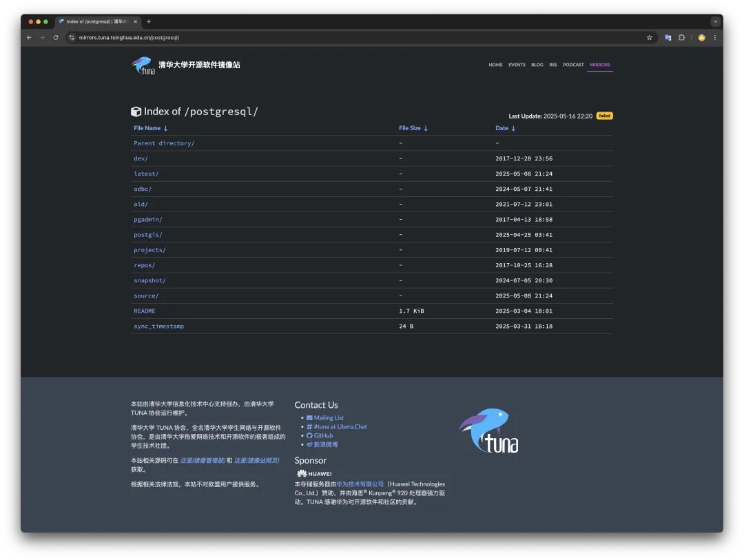Toggle the Date column sorting arrow
This screenshot has height=560, width=744.
tap(513, 128)
